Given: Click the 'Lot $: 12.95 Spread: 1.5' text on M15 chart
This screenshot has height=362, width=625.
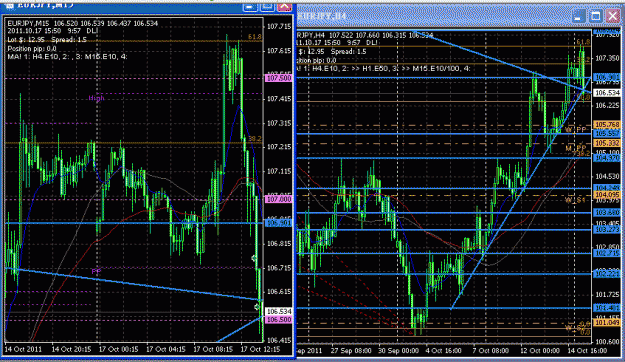Looking at the screenshot, I should pos(47,39).
